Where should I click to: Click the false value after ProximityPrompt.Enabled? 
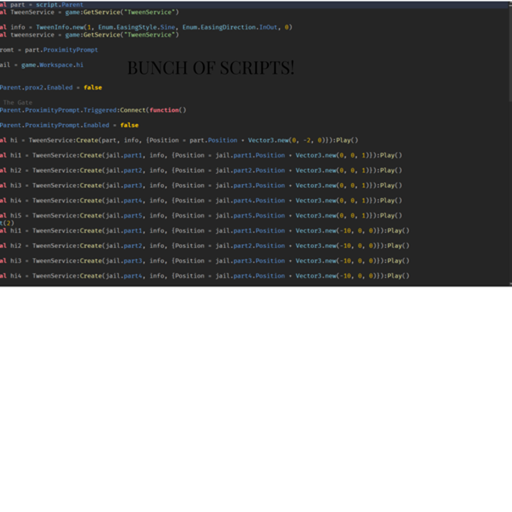[129, 125]
